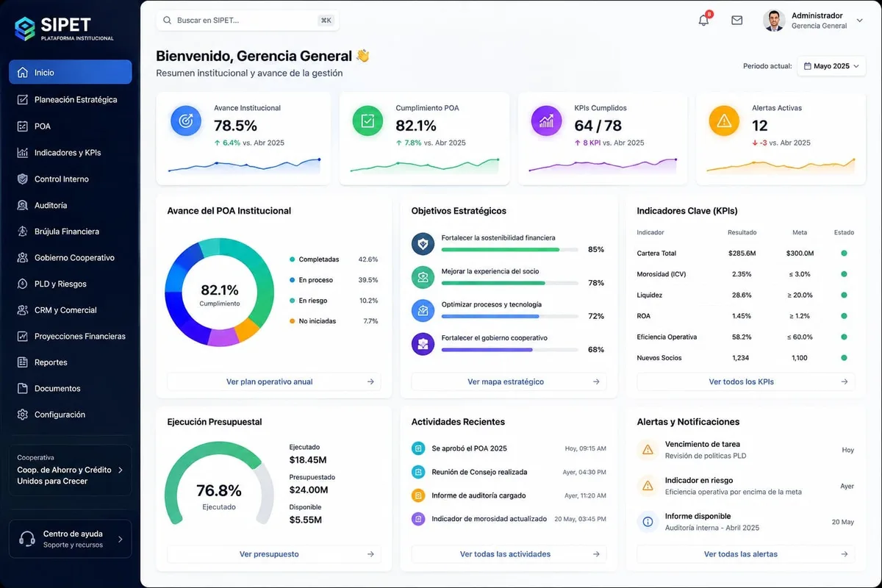Expand the Administrador account menu chevron
Viewport: 882px width, 588px height.
click(x=860, y=21)
